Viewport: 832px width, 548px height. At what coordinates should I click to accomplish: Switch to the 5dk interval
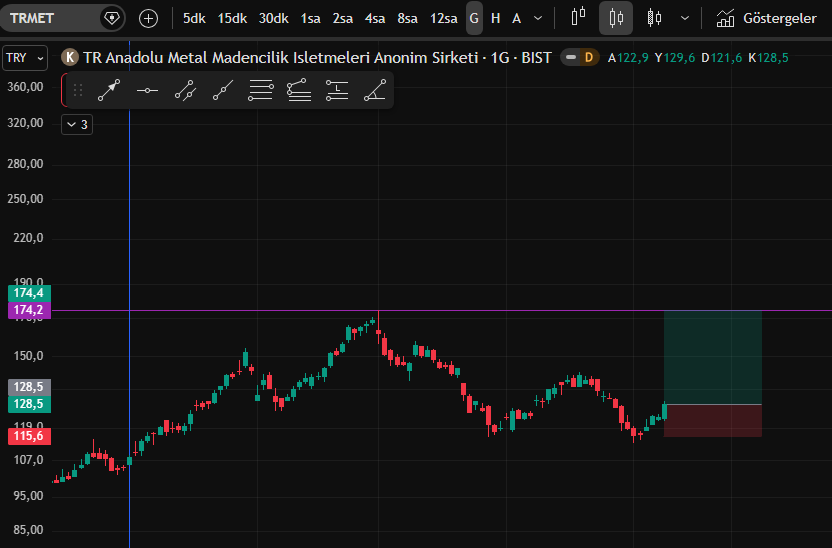[x=194, y=19]
